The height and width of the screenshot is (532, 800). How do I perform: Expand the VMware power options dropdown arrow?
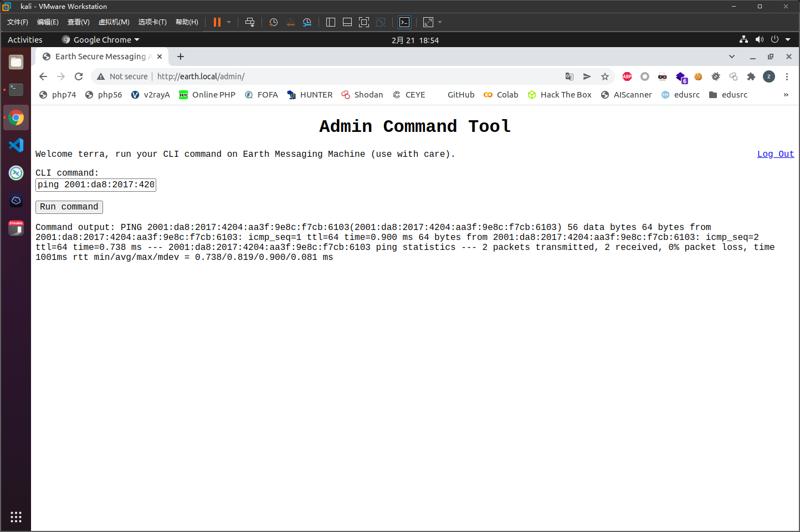(x=229, y=22)
